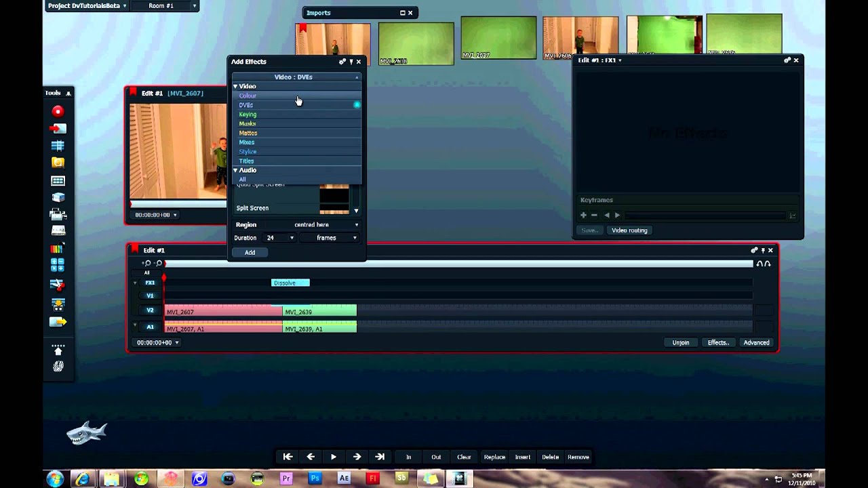
Task: Toggle the FX1 track button
Action: click(x=150, y=283)
